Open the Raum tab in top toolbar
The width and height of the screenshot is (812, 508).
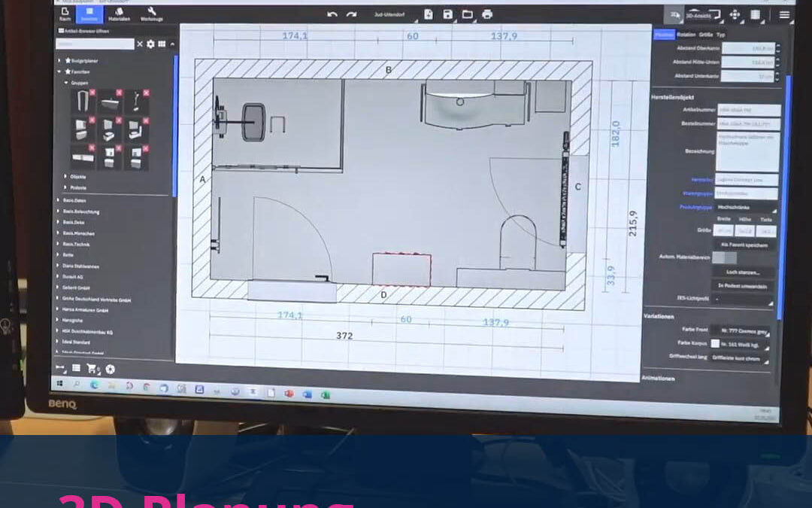pyautogui.click(x=65, y=14)
